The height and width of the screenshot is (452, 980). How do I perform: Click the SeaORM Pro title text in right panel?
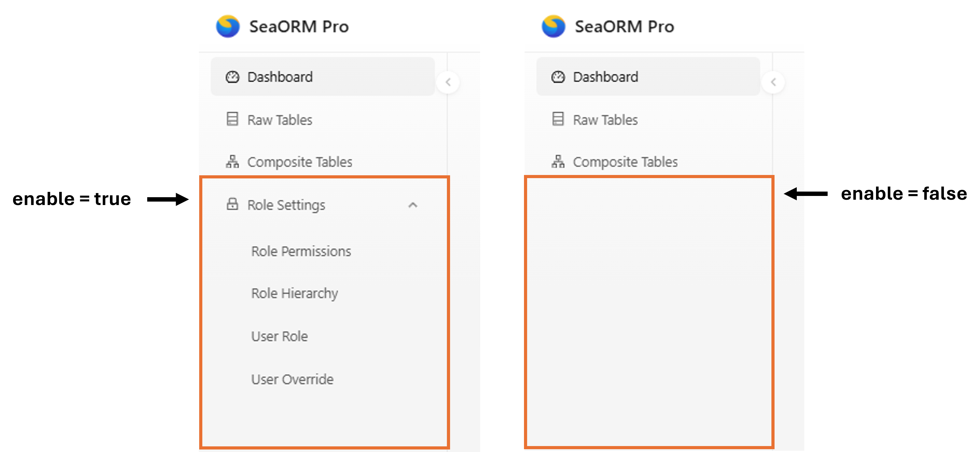(624, 27)
